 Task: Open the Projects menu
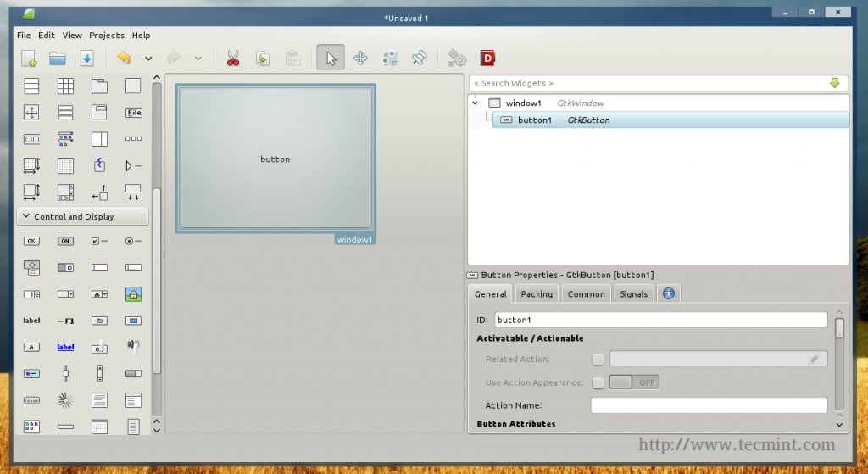coord(106,36)
